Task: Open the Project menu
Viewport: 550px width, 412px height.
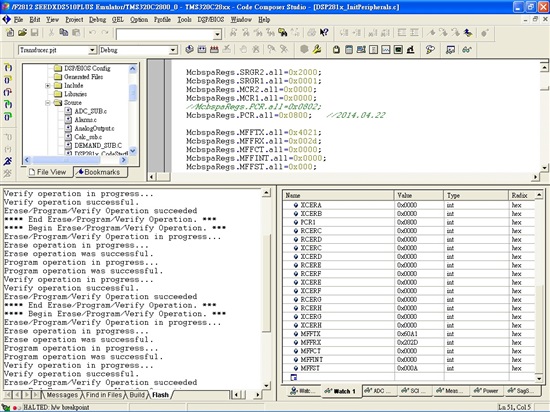Action: coord(74,20)
